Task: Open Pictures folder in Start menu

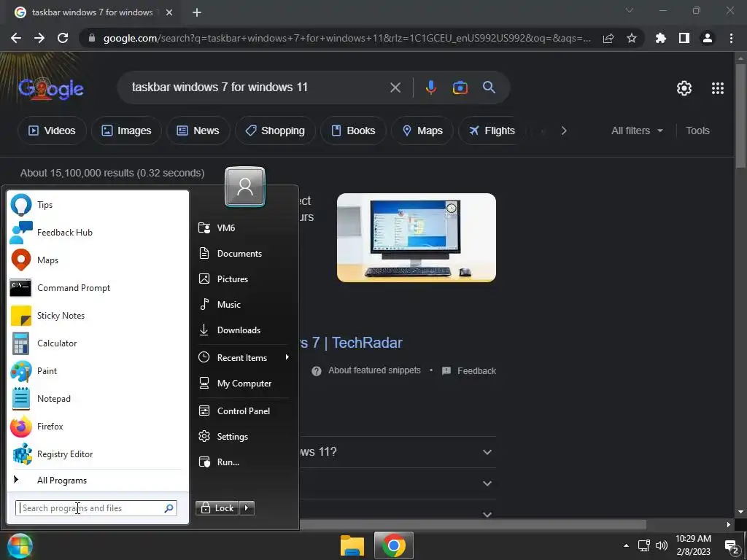Action: click(x=244, y=279)
